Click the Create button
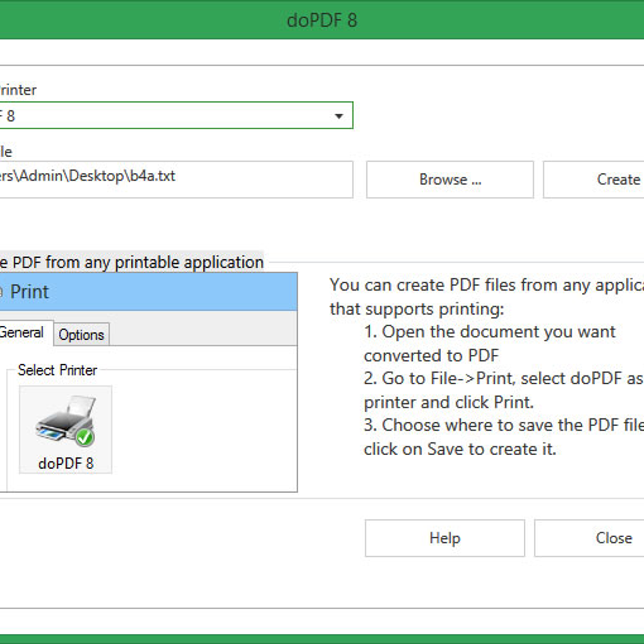The image size is (644, 644). point(617,179)
